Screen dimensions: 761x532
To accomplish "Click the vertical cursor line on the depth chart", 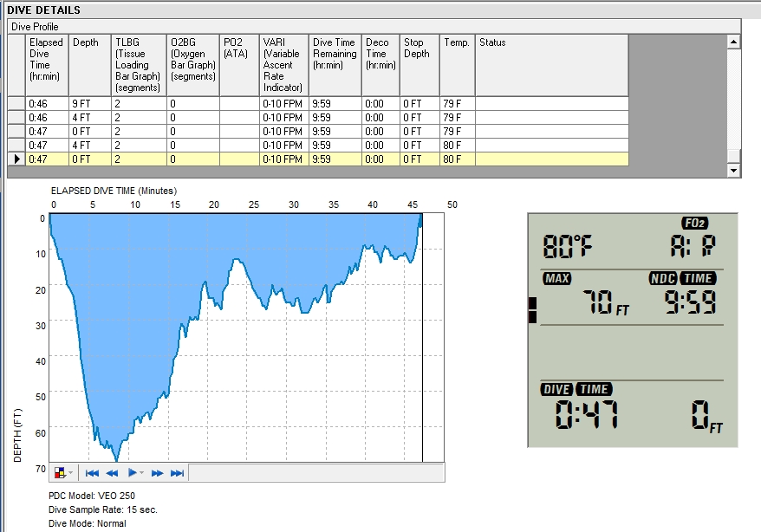I will pos(422,340).
